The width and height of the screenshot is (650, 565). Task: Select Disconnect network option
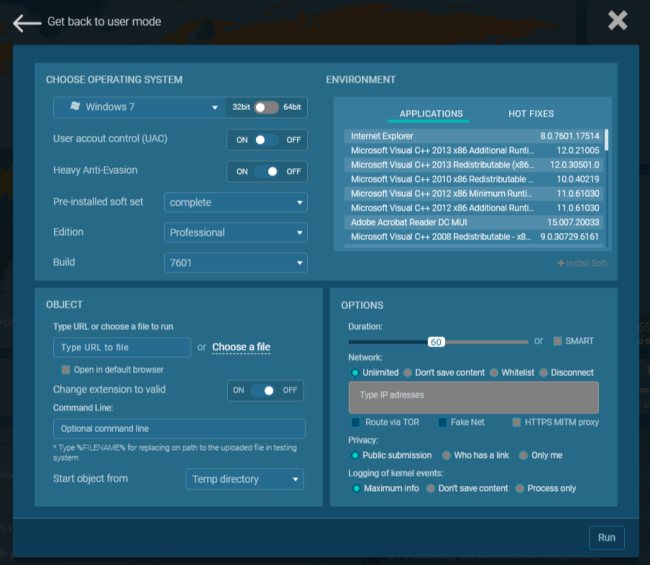(543, 373)
